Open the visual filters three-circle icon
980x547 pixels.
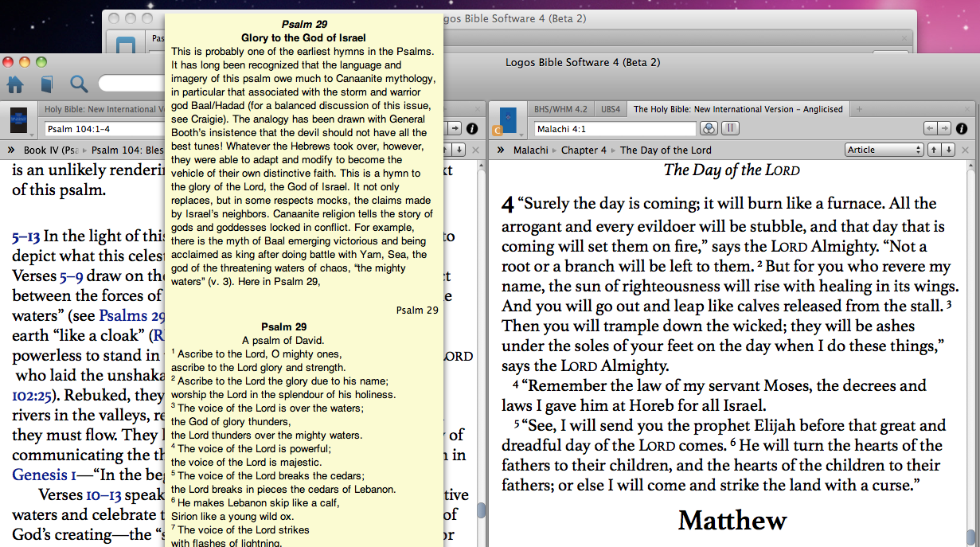709,128
